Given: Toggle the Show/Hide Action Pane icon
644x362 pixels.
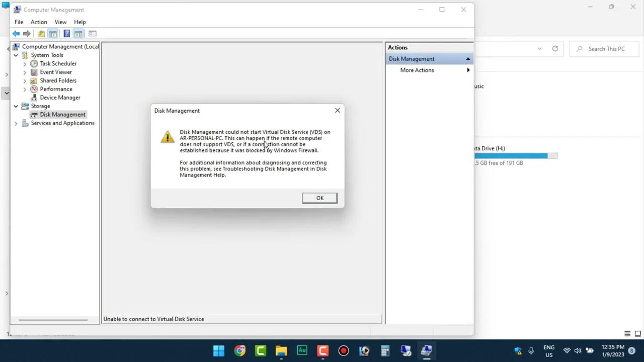Looking at the screenshot, I should (78, 33).
